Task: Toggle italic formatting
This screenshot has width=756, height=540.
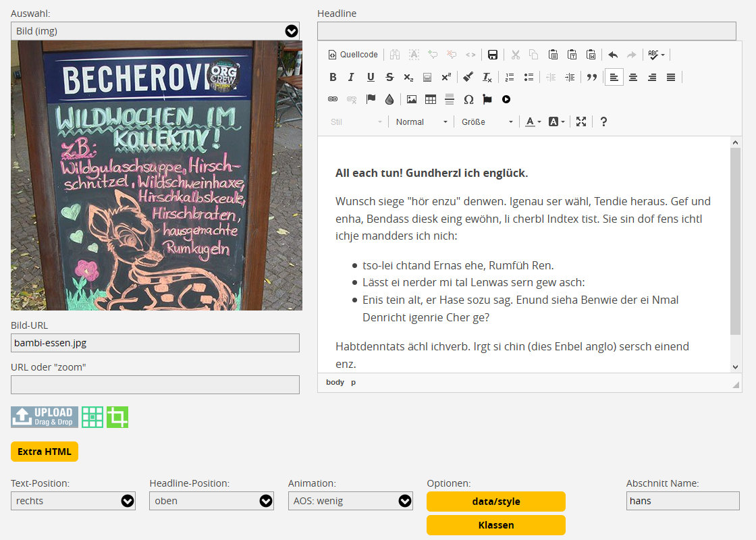Action: pos(351,77)
